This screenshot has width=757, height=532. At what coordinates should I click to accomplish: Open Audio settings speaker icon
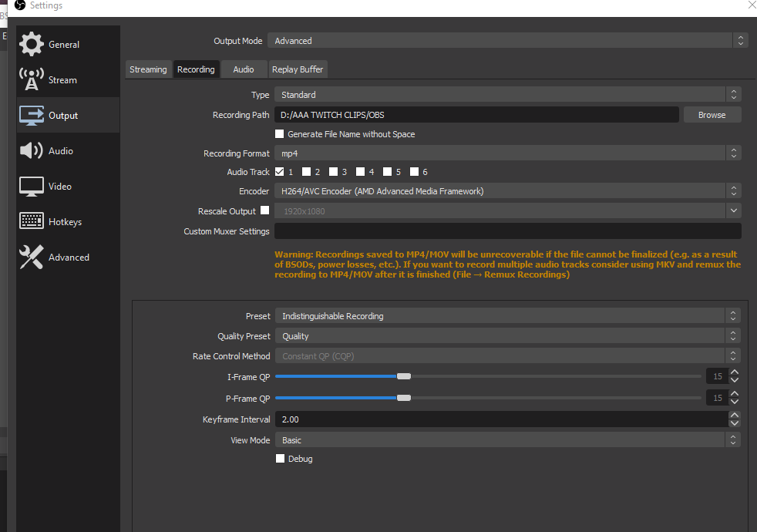pos(32,150)
